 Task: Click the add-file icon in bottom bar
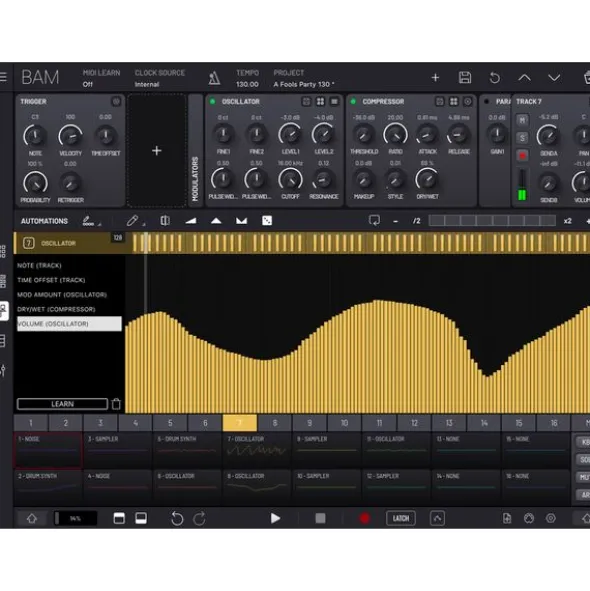tap(507, 518)
